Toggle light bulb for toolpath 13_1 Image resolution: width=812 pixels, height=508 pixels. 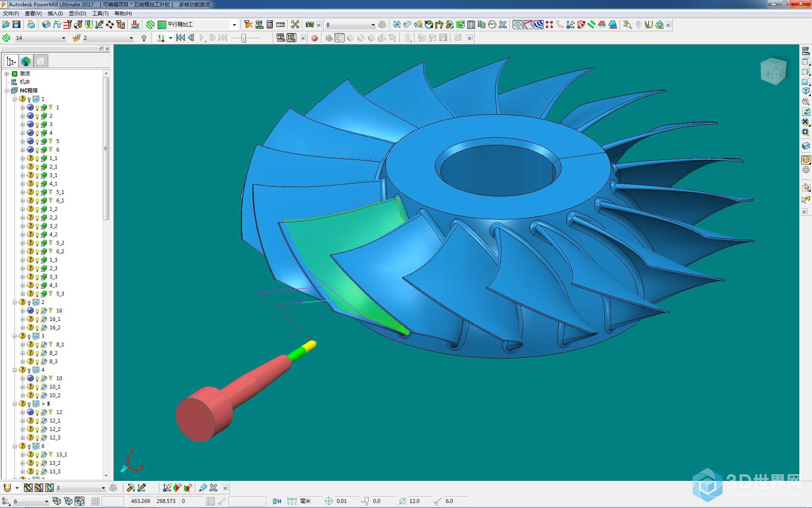tap(37, 455)
